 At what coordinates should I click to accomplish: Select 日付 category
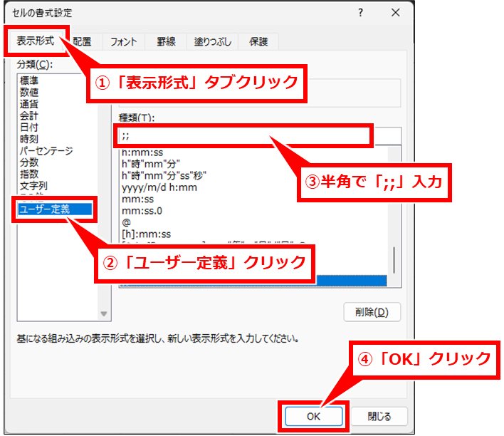[29, 127]
